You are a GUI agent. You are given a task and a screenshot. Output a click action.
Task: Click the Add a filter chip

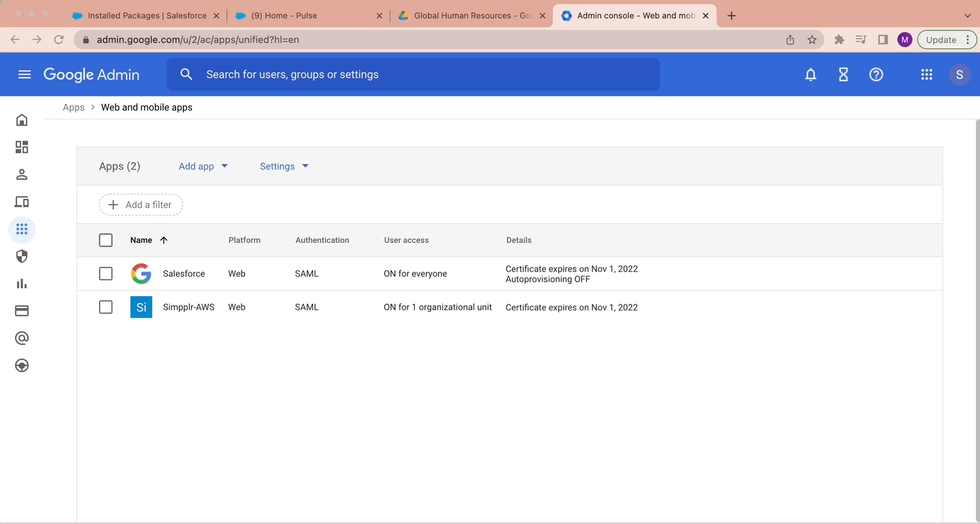coord(141,205)
